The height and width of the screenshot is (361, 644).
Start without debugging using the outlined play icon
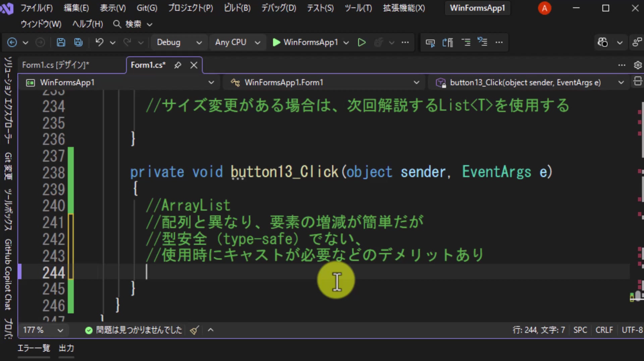(362, 42)
